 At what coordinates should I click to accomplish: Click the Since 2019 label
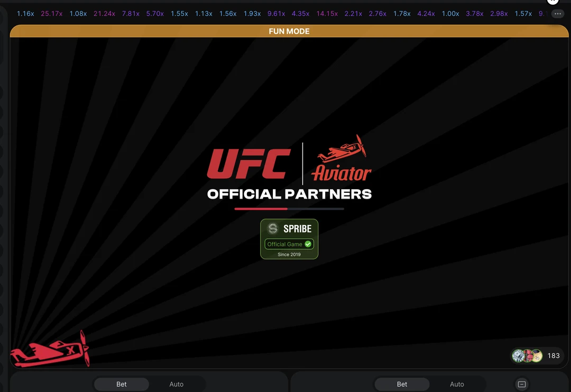click(289, 255)
